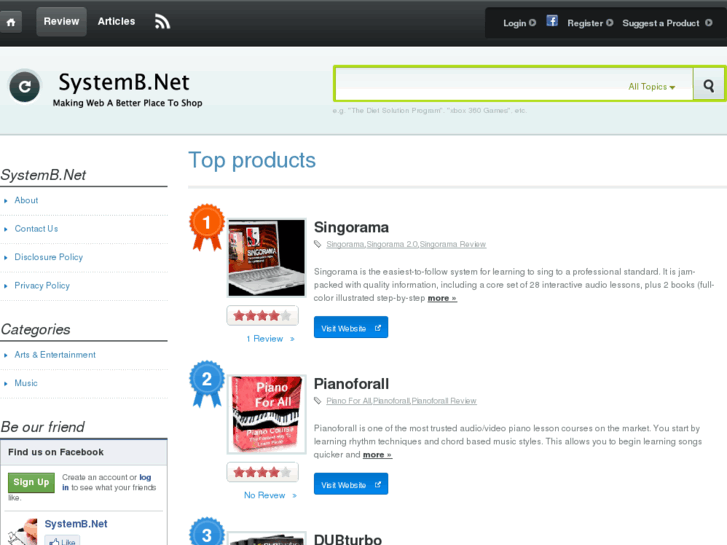Open the 1 Review link for Singorama

(x=270, y=339)
